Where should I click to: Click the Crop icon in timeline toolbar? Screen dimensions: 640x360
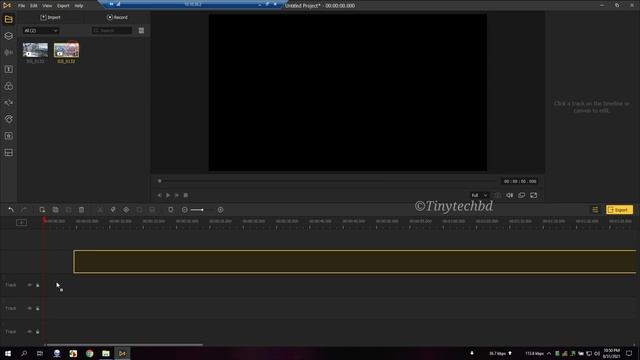coord(139,210)
